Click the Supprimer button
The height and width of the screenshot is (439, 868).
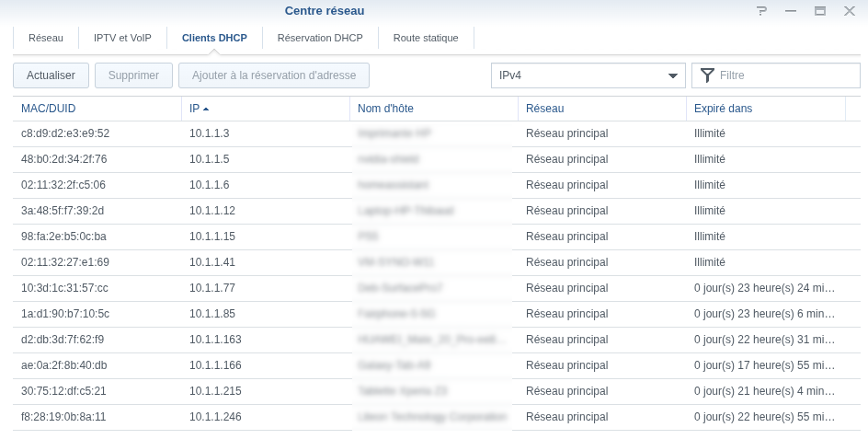[133, 75]
